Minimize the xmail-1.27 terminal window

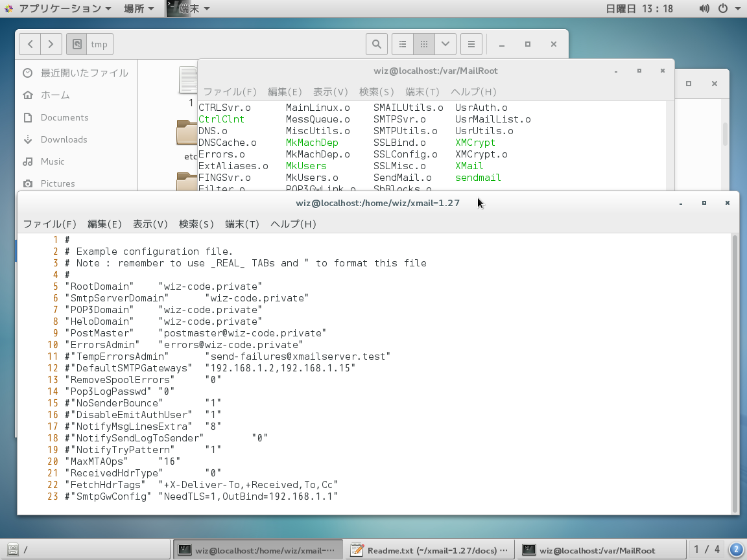(681, 204)
